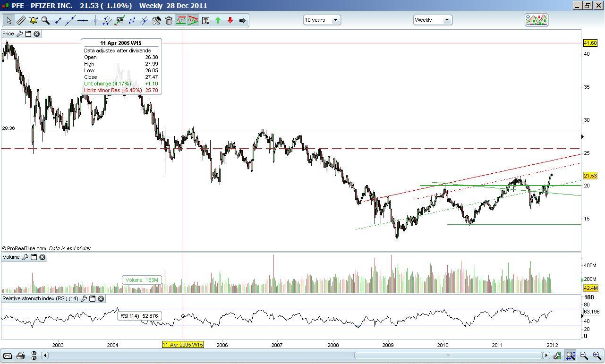Click the 28.36 horizontal line label
605x364 pixels.
[x=9, y=128]
